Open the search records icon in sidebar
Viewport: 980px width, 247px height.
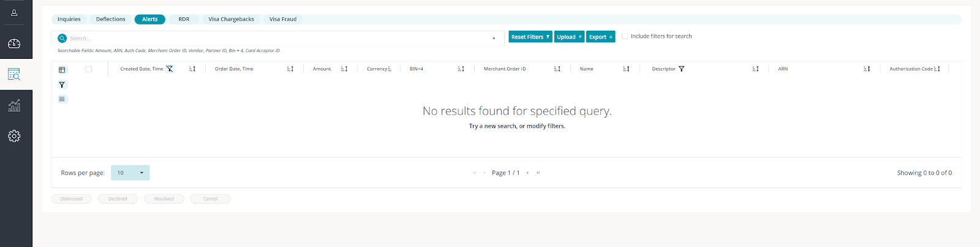click(x=14, y=74)
